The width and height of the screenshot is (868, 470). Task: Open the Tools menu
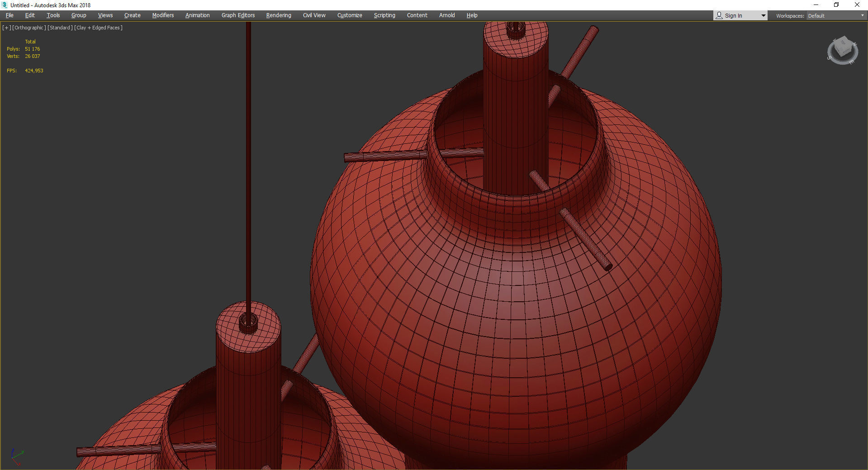pos(53,15)
